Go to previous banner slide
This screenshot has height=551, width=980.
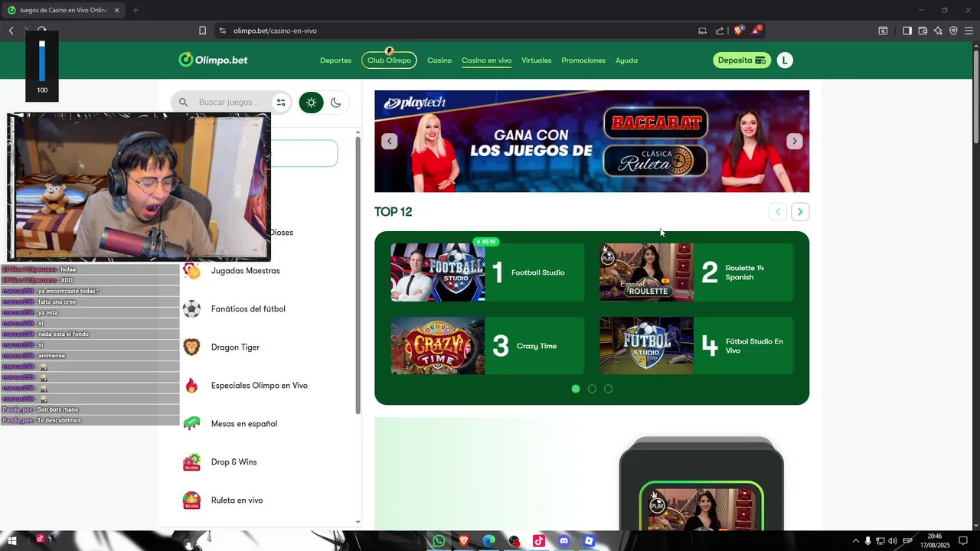[390, 142]
